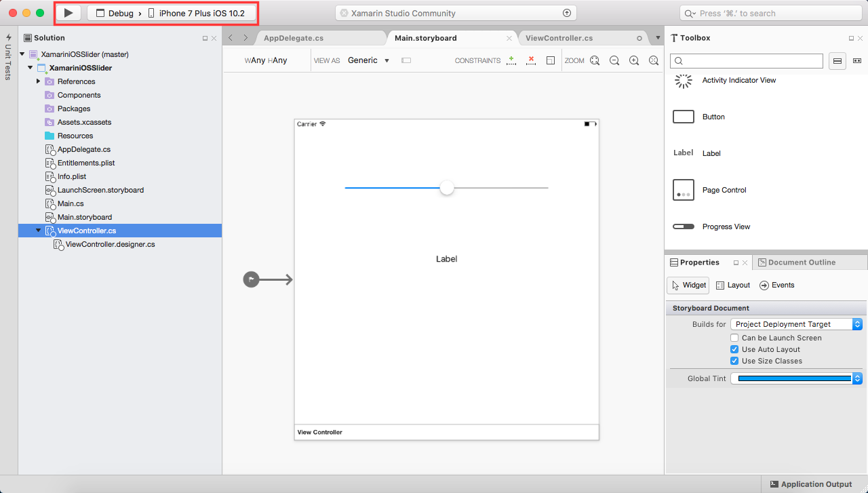Enable the Can be Launch Screen checkbox
The image size is (868, 493).
(734, 338)
